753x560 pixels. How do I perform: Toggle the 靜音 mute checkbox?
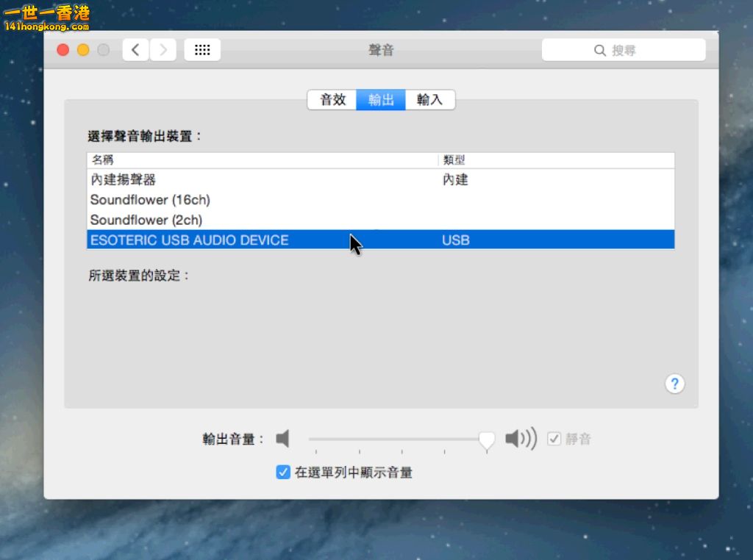554,439
